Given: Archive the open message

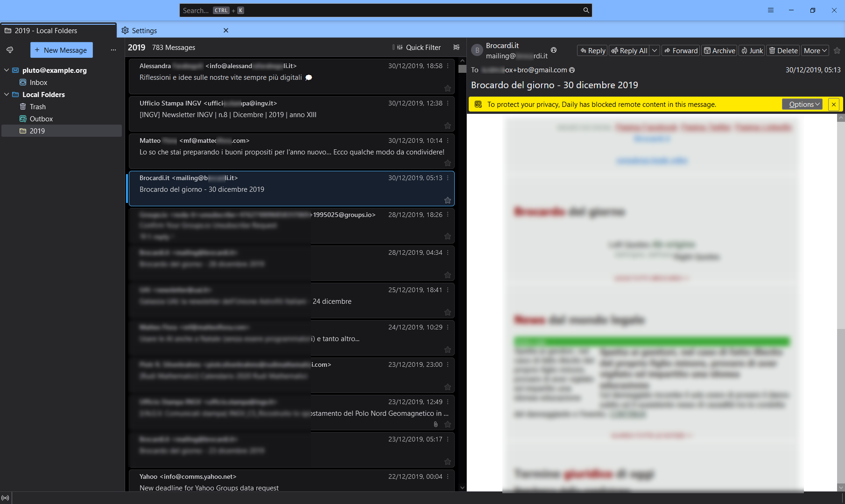Looking at the screenshot, I should 719,50.
